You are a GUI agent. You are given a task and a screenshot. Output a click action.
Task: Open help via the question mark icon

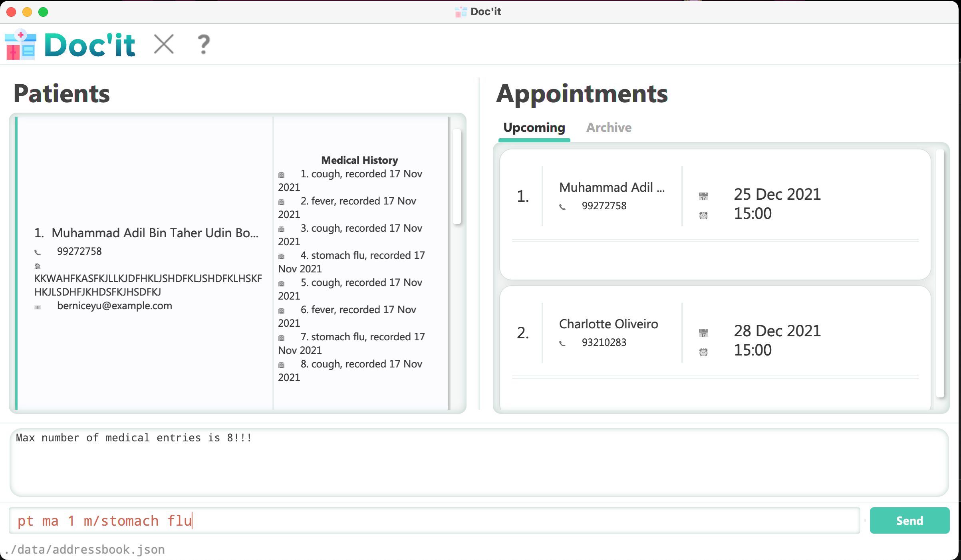pos(204,44)
